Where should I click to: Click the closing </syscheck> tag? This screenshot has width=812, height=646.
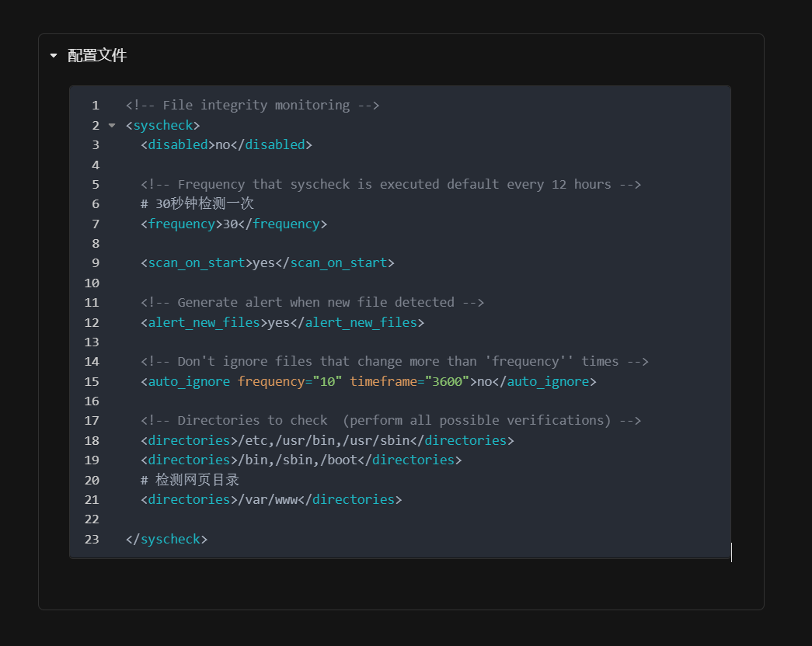tap(166, 539)
